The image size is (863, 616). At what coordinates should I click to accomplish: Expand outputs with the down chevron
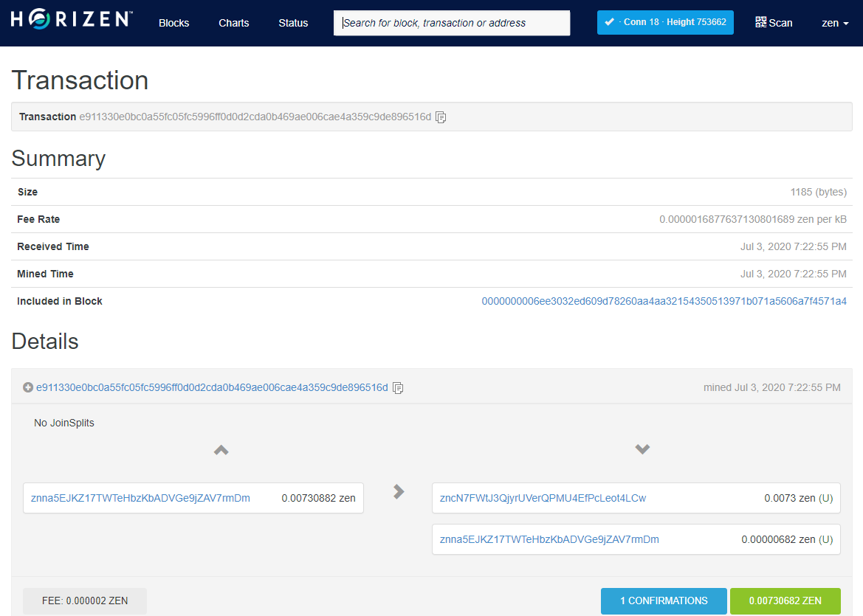tap(642, 449)
